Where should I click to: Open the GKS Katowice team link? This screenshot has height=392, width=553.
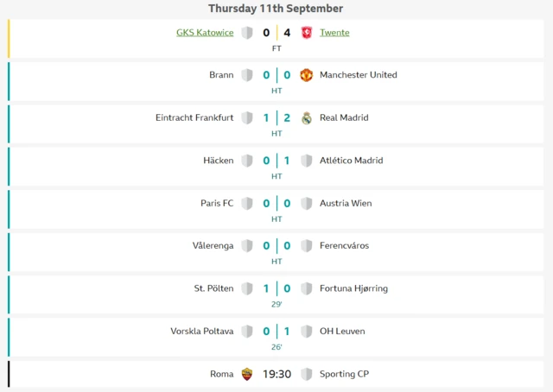point(205,33)
